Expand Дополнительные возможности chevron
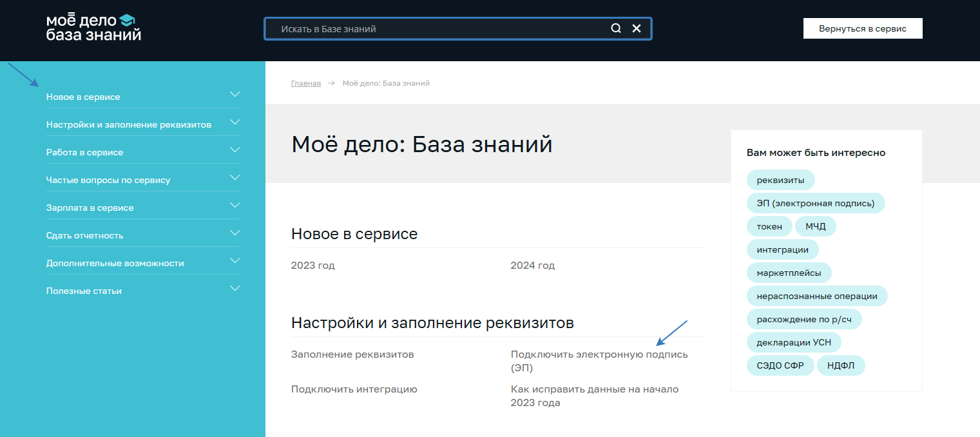 pos(235,260)
